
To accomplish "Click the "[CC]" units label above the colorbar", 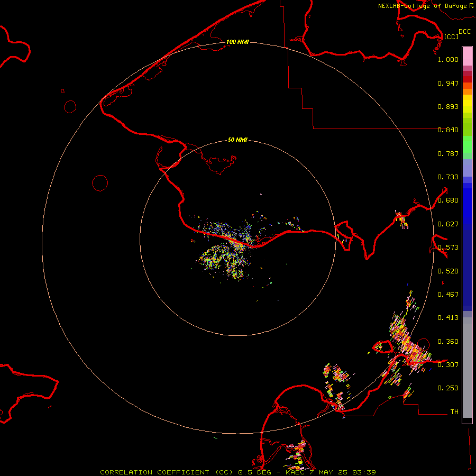I will (x=451, y=36).
